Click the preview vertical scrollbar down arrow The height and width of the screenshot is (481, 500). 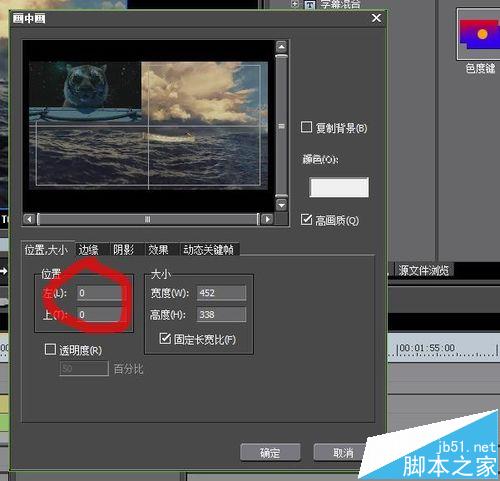(282, 205)
